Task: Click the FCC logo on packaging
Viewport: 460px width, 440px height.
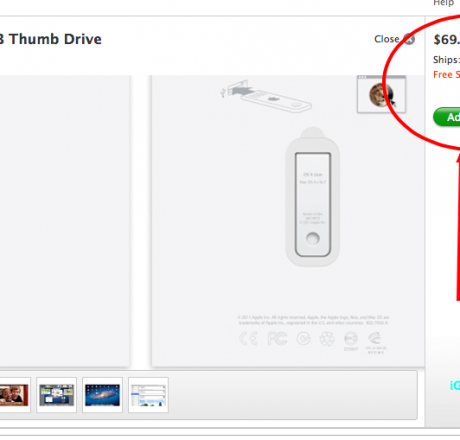Action: [277, 339]
